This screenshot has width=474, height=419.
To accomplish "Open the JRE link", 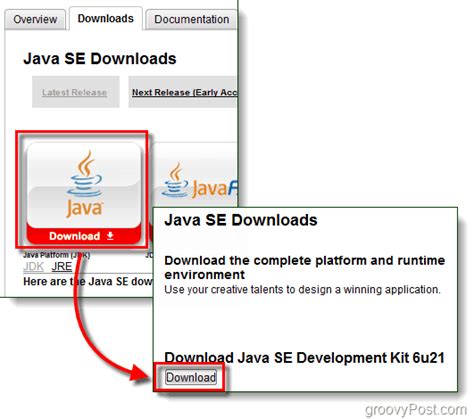I will (62, 267).
